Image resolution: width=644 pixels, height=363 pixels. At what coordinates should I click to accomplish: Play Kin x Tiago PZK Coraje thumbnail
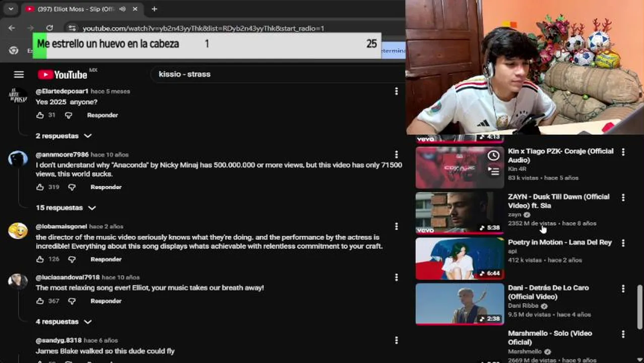460,167
